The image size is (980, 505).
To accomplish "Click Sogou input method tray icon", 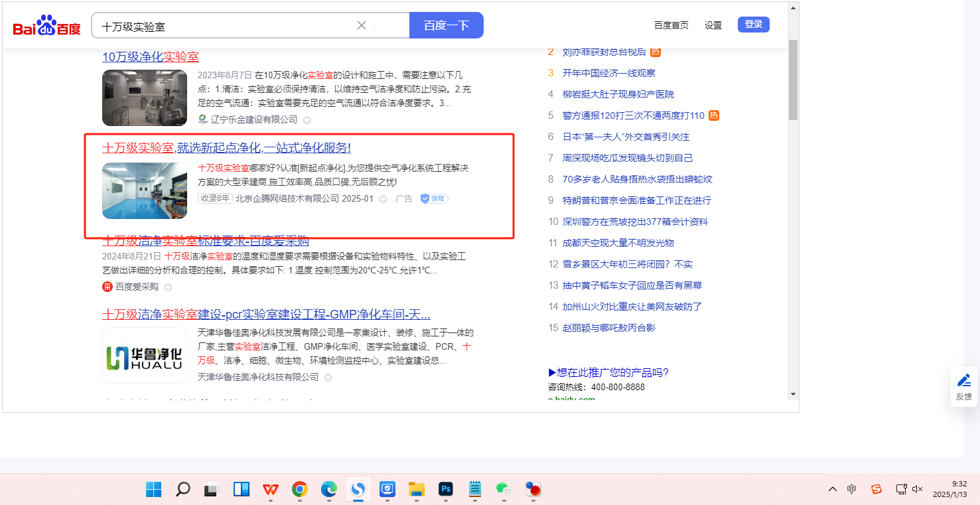I will (x=876, y=489).
